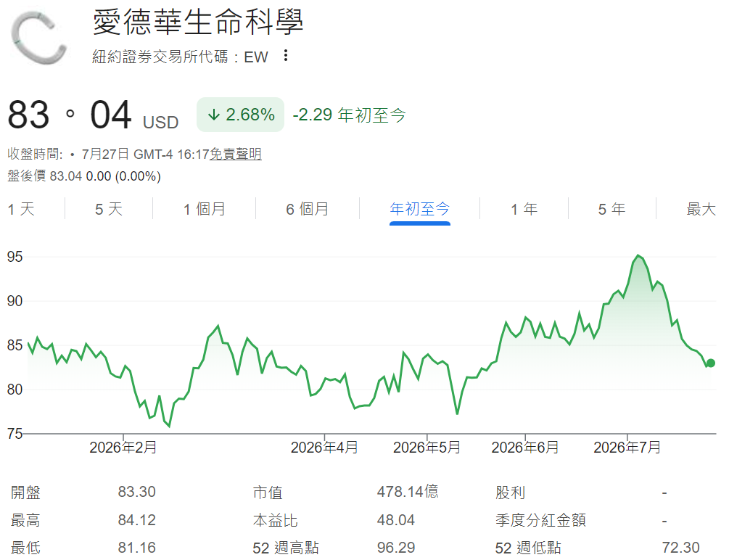
Task: Click the 85 y-axis label
Action: tap(15, 345)
